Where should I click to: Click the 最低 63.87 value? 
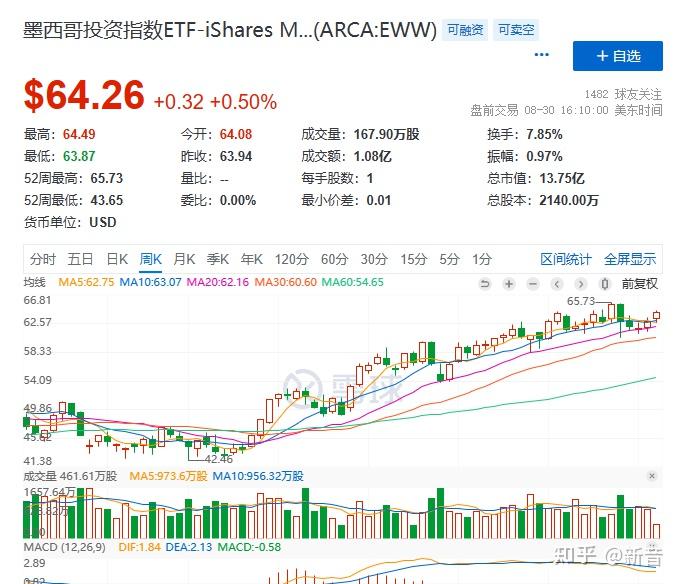pyautogui.click(x=79, y=156)
